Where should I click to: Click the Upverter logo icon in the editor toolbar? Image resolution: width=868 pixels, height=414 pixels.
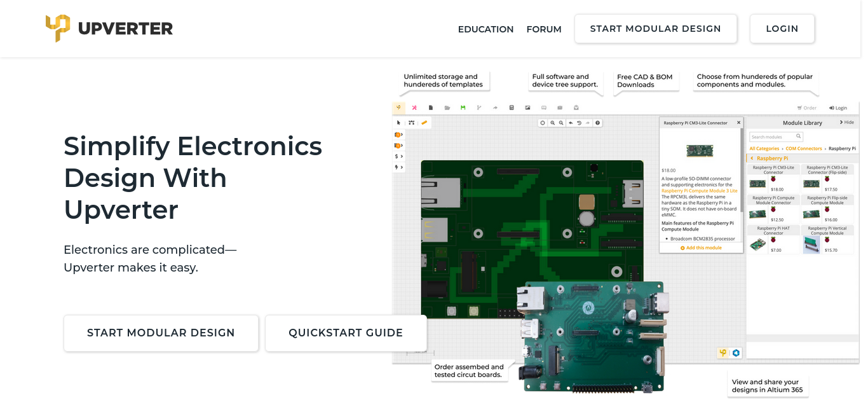click(x=398, y=107)
